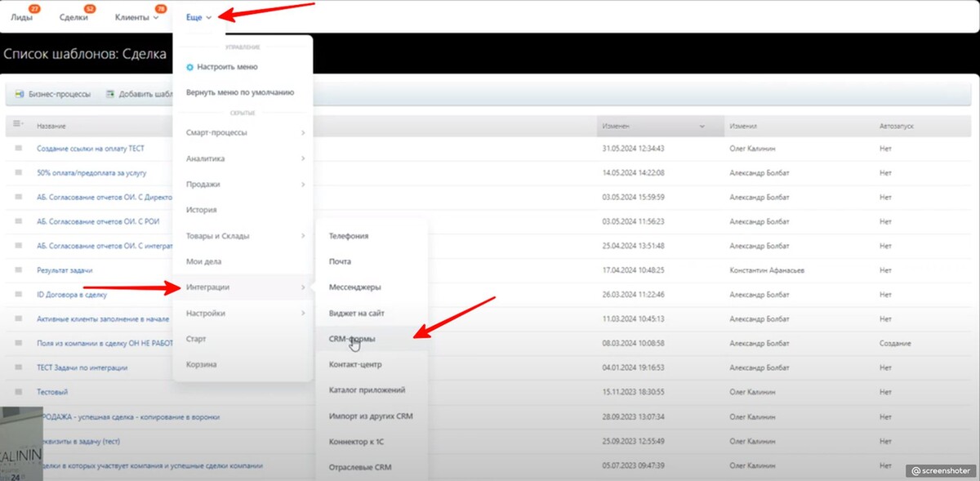
Task: Toggle the Еще dropdown menu
Action: pos(198,17)
